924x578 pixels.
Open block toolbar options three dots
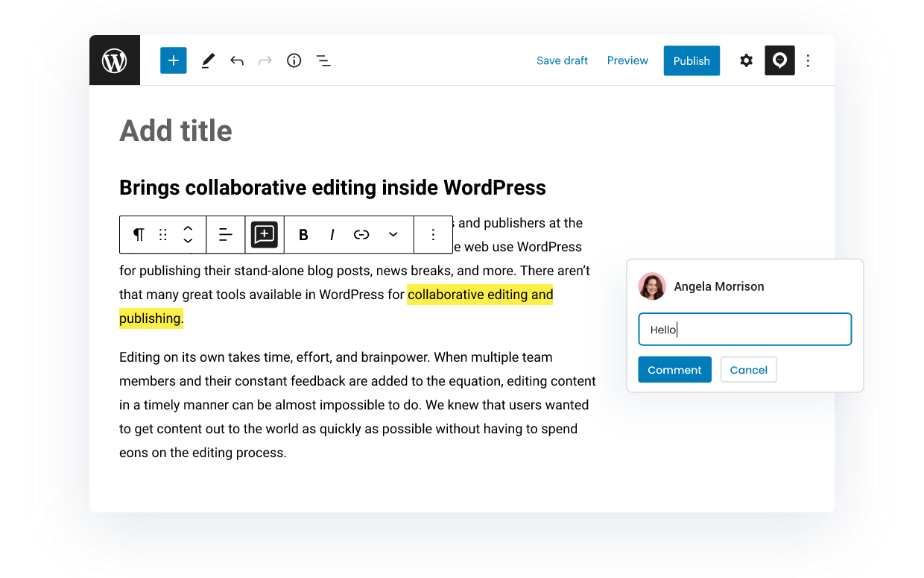pyautogui.click(x=433, y=235)
